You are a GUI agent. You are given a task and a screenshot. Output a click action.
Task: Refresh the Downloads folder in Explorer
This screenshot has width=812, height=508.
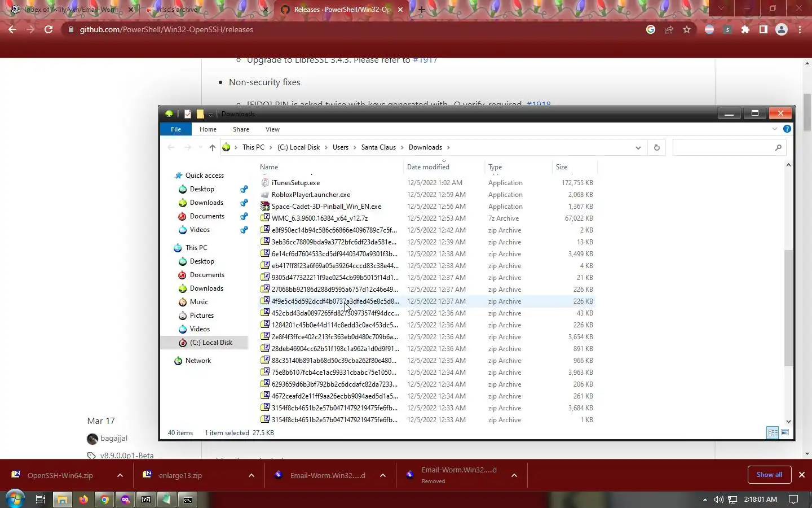tap(656, 147)
